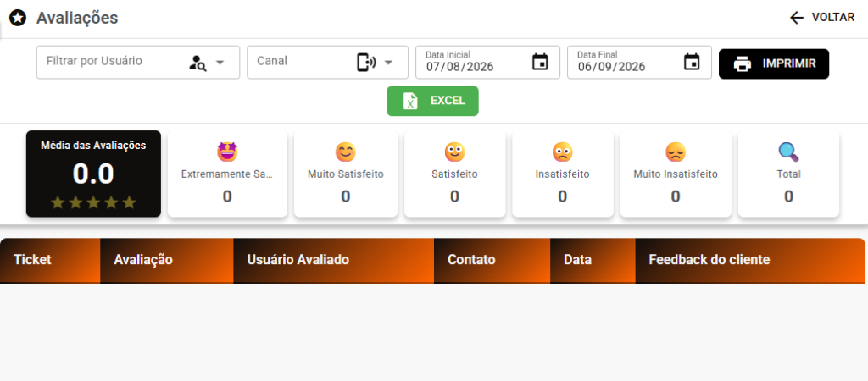Click the user search icon in Filtrar por Usuário

point(198,63)
